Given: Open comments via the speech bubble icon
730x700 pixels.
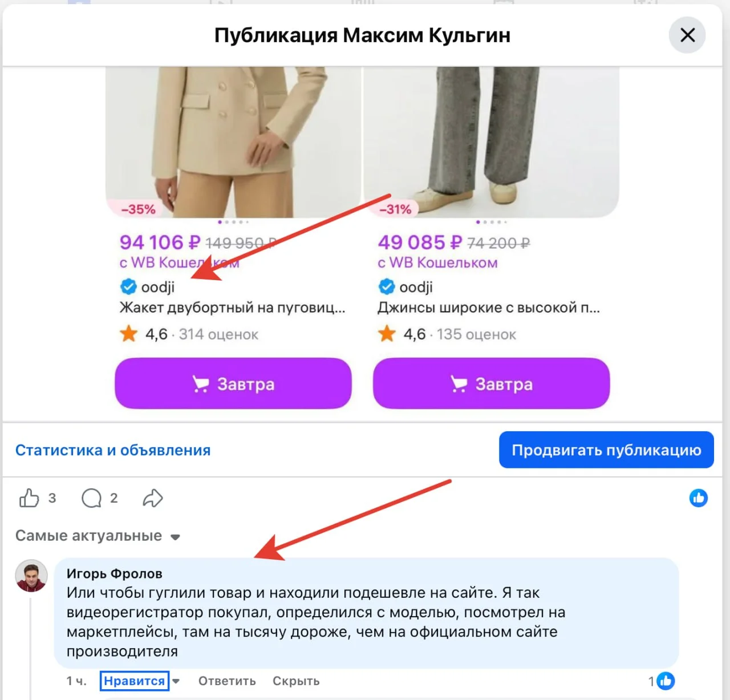Looking at the screenshot, I should click(x=91, y=498).
